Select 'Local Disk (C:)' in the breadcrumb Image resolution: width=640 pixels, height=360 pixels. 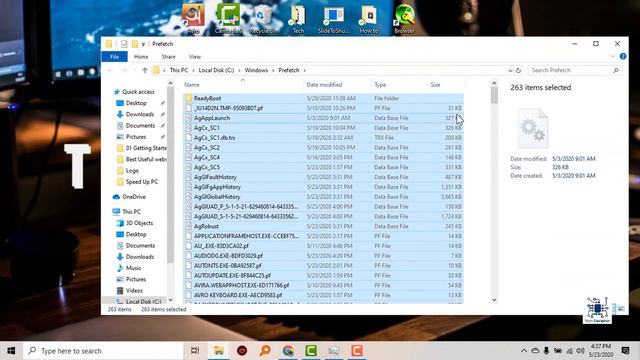[x=216, y=70]
